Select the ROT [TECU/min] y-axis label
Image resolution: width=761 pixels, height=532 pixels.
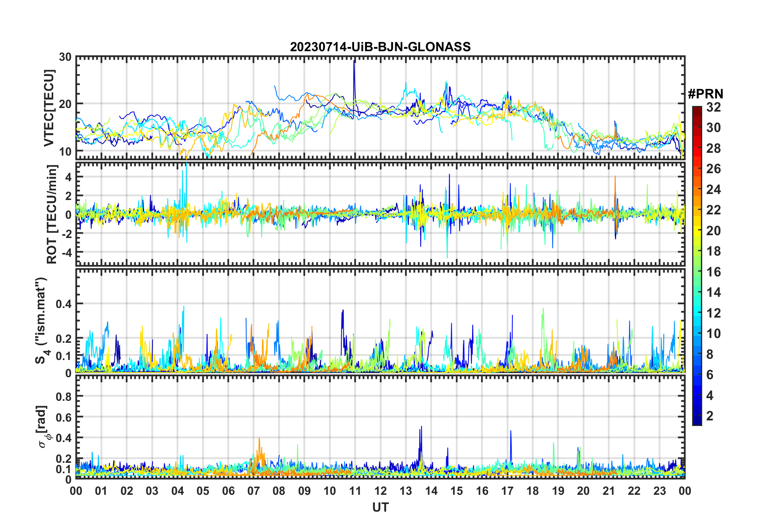tap(52, 214)
